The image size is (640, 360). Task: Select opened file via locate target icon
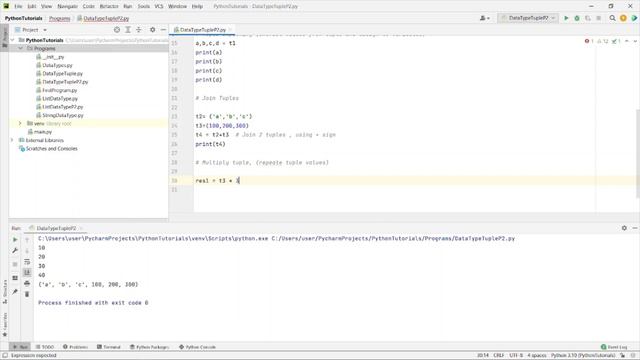[x=117, y=30]
